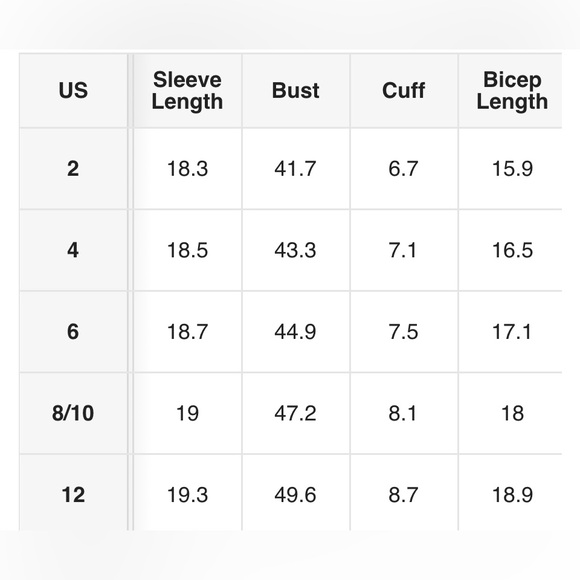Select the 8/10 size row label

pos(73,413)
